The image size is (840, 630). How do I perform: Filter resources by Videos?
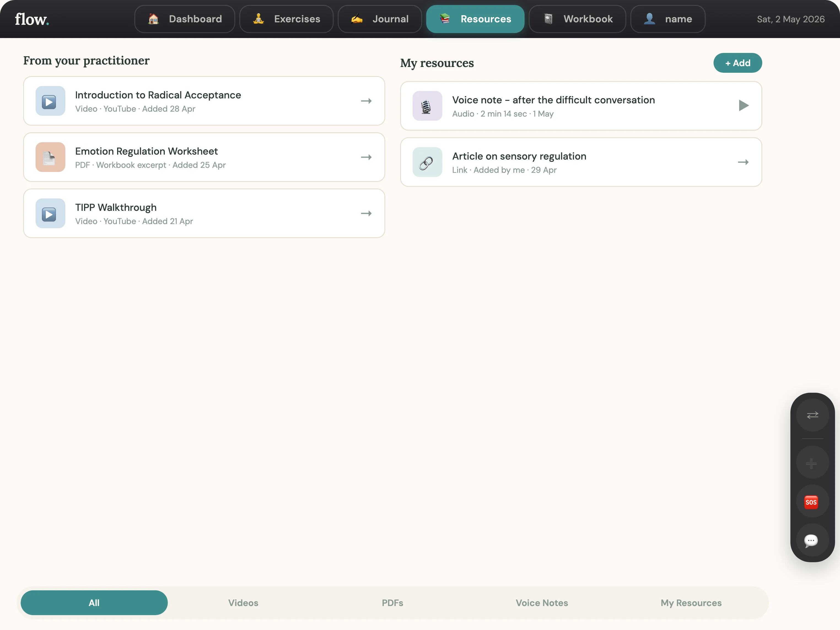(243, 603)
